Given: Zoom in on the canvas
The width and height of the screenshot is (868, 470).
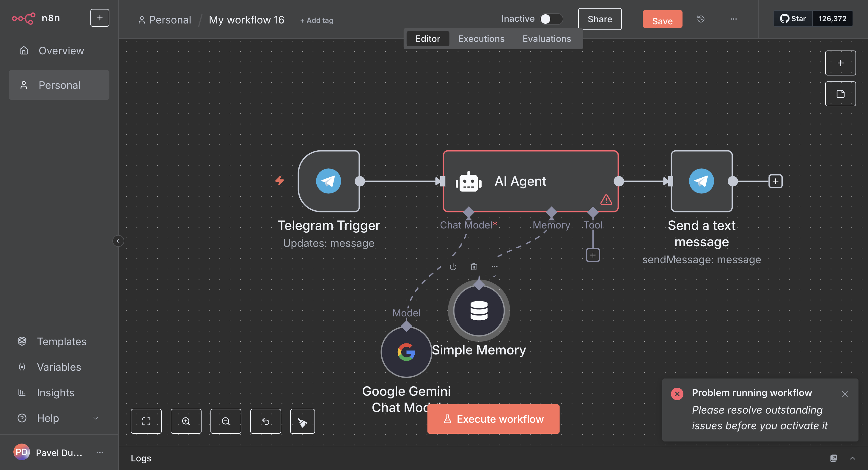Looking at the screenshot, I should tap(186, 421).
